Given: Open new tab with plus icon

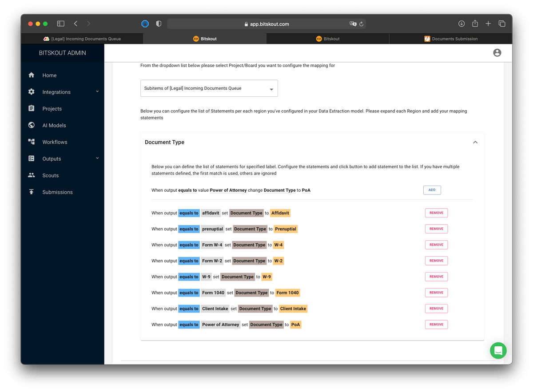Looking at the screenshot, I should [x=488, y=24].
